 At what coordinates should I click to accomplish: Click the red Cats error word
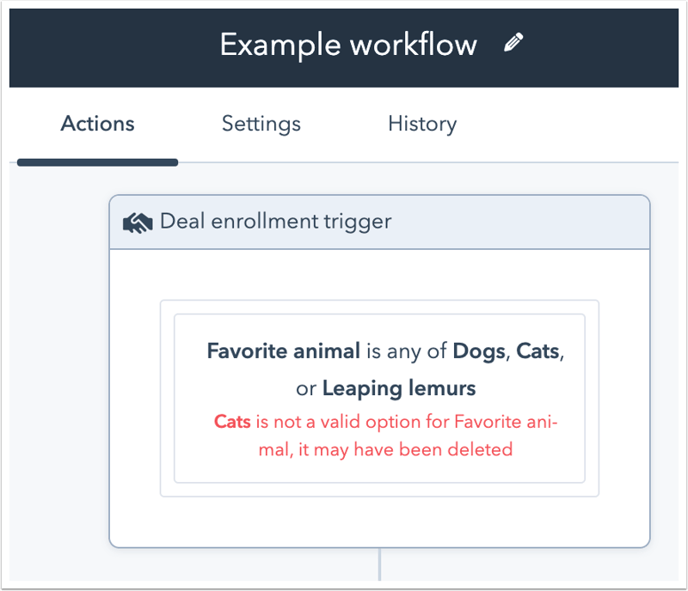(232, 422)
